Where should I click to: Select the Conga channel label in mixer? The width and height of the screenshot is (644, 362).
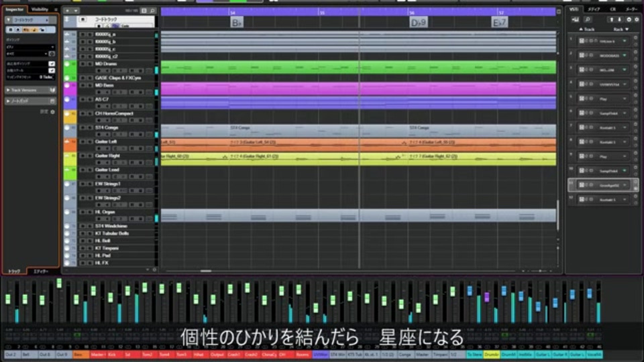[x=405, y=355]
